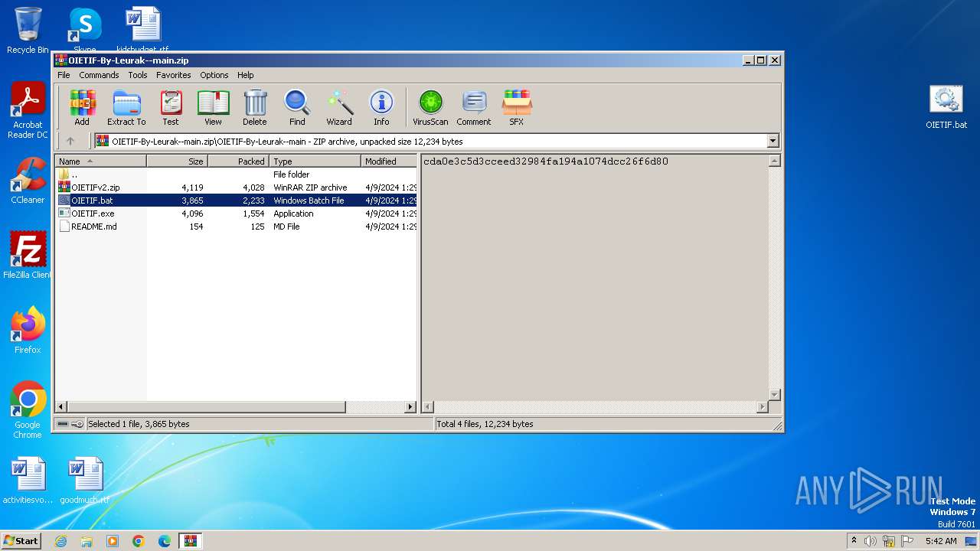Open the Firefox desktop shortcut
This screenshot has width=980, height=551.
28,331
